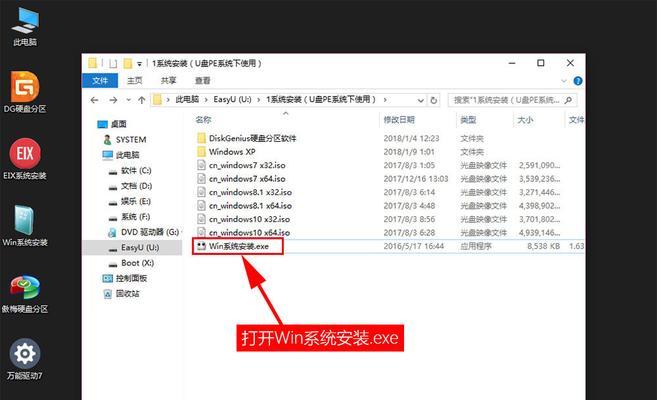Select cn_windows7 x64.iso file
657x400 pixels.
[x=247, y=178]
